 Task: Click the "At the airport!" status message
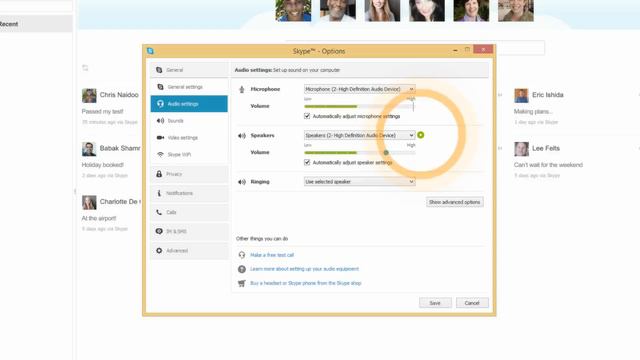99,218
